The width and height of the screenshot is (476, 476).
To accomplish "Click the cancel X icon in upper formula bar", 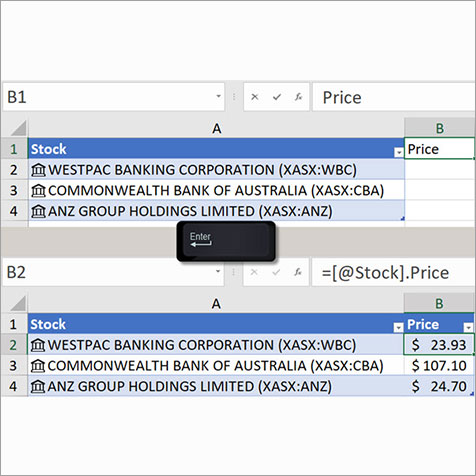I will coord(255,97).
